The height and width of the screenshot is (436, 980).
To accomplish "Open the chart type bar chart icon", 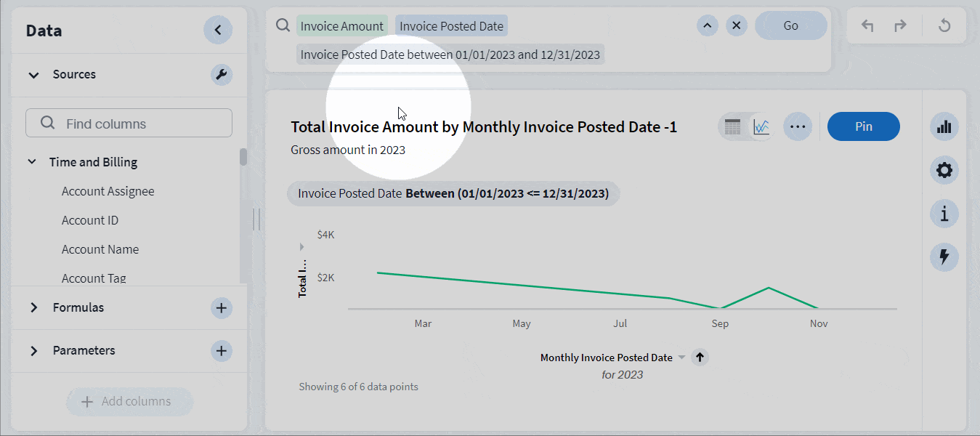I will pyautogui.click(x=944, y=127).
